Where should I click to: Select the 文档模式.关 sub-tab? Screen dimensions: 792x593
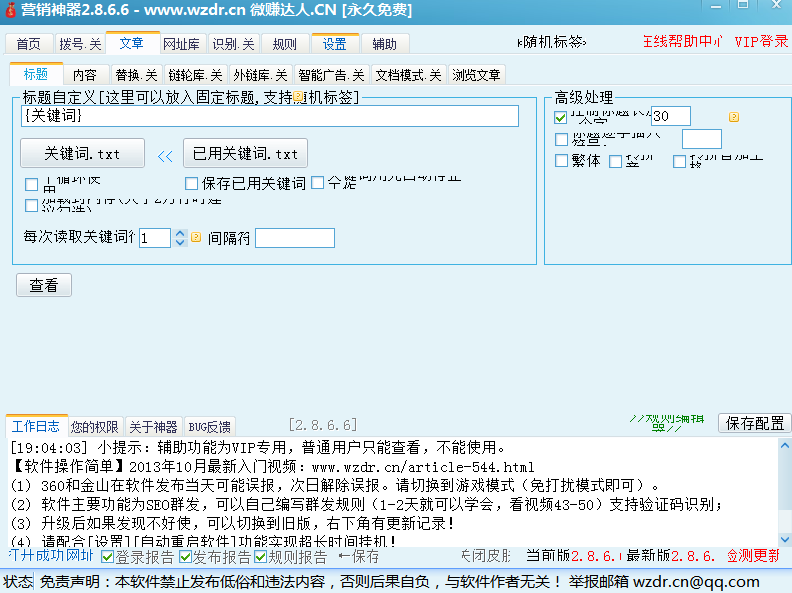pyautogui.click(x=409, y=75)
